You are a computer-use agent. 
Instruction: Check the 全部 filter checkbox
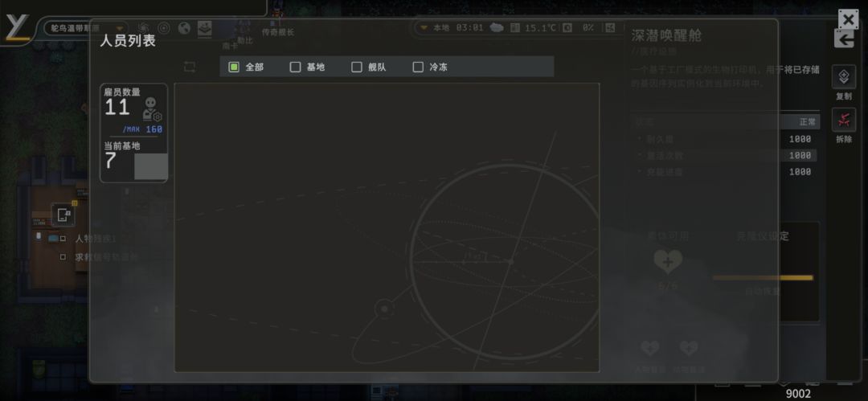coord(234,67)
